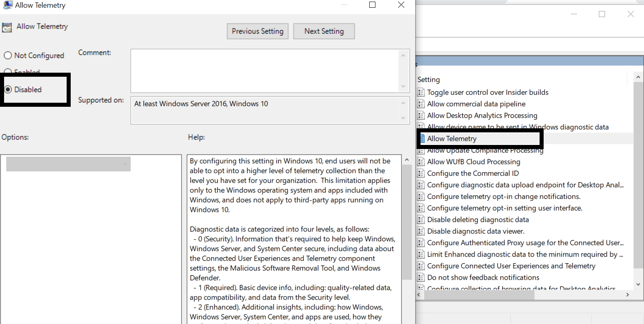Select Configure Authenticated Proxy usage policy
This screenshot has height=324, width=644.
(525, 243)
